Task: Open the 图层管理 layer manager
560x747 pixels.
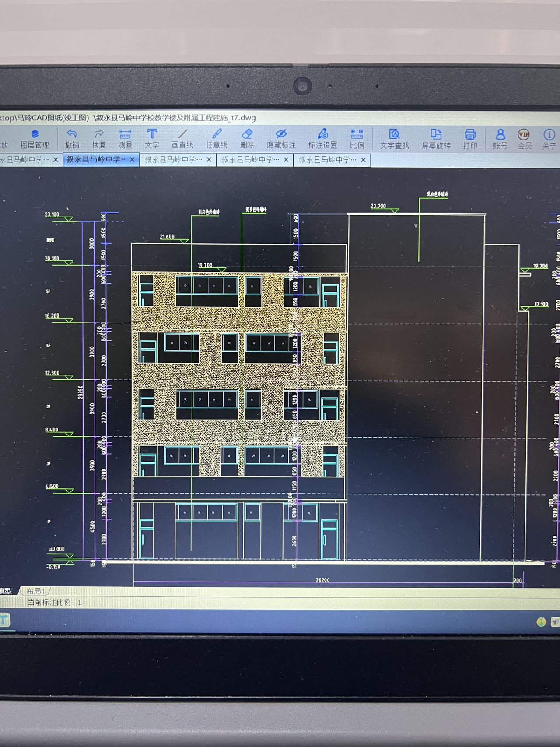Action: [35, 139]
